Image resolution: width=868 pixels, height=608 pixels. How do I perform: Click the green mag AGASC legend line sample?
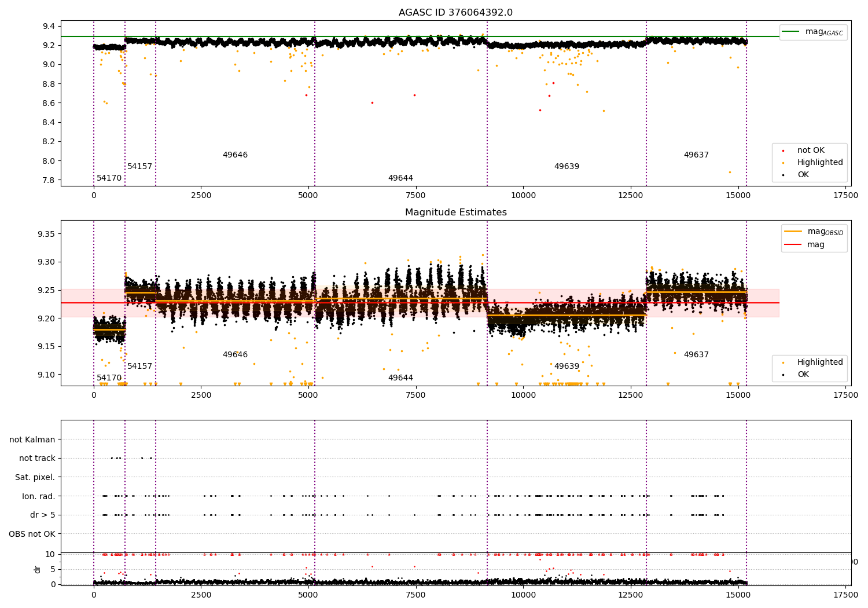pyautogui.click(x=790, y=32)
